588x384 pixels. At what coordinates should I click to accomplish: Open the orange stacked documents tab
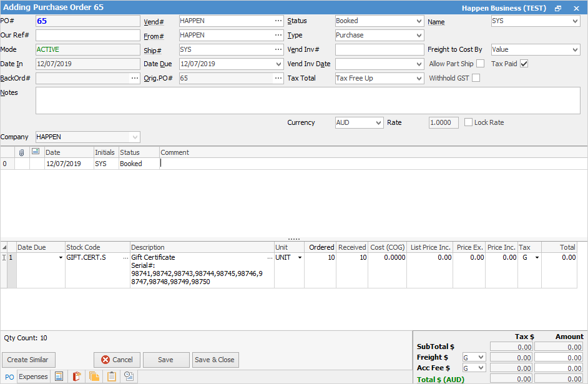pyautogui.click(x=94, y=377)
